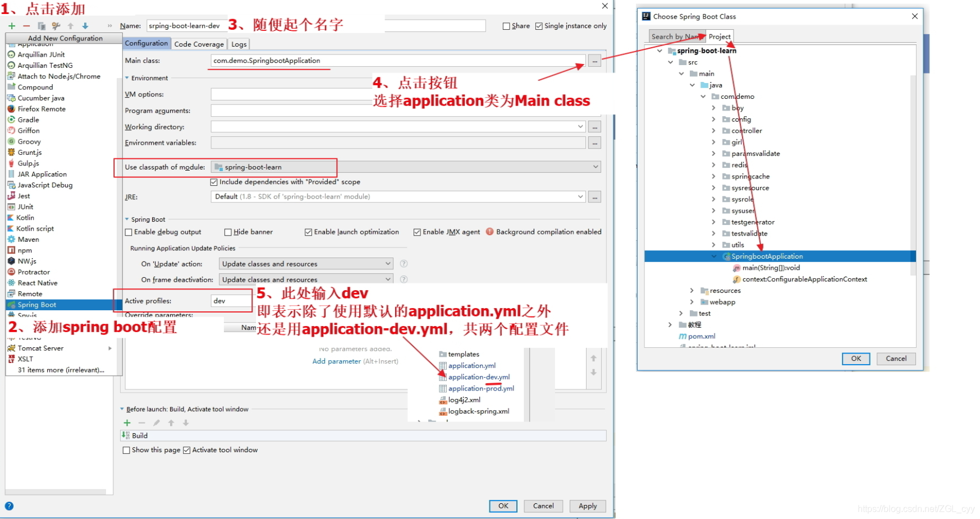Expand resources folder in class chooser
Screen dimensions: 980x519
pos(692,291)
